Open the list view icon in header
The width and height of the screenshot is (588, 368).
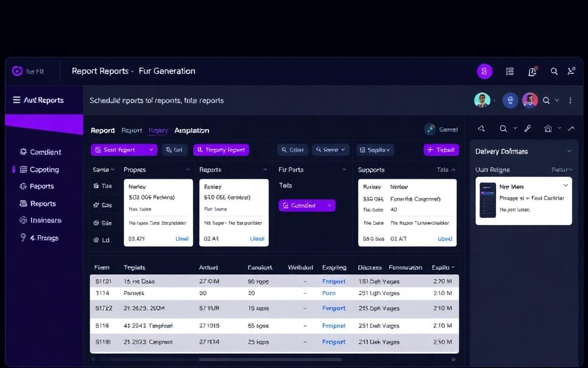(510, 71)
